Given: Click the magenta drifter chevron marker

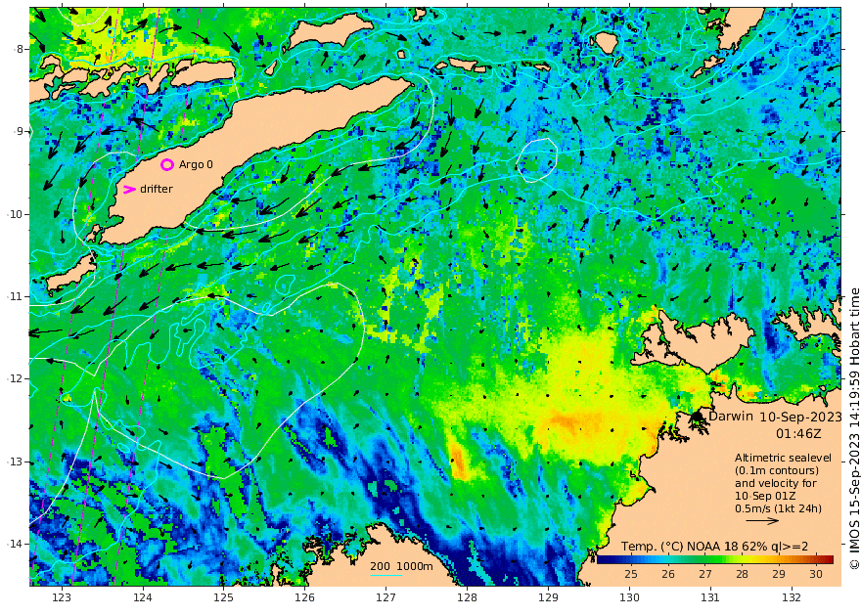Looking at the screenshot, I should point(129,190).
